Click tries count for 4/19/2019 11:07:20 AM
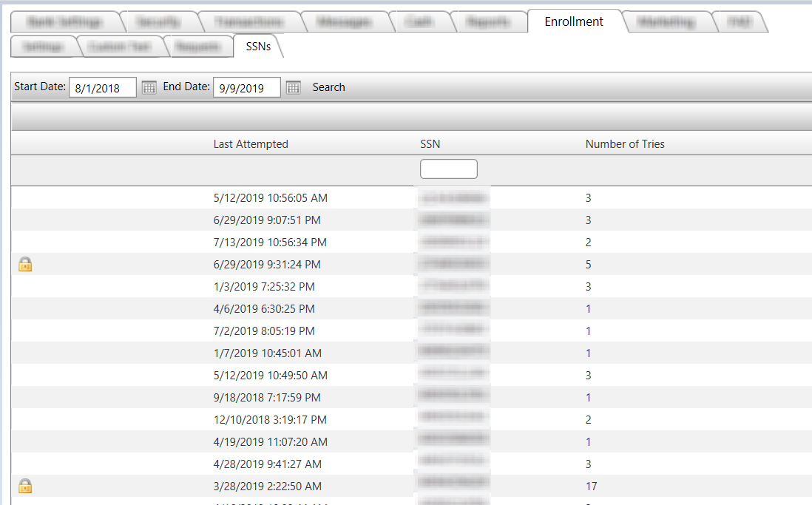The height and width of the screenshot is (505, 812). (x=588, y=442)
